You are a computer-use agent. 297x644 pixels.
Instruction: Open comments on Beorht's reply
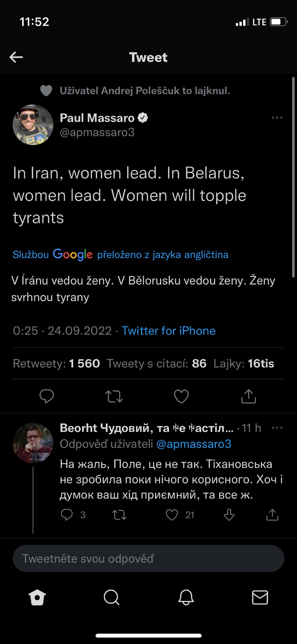(67, 515)
